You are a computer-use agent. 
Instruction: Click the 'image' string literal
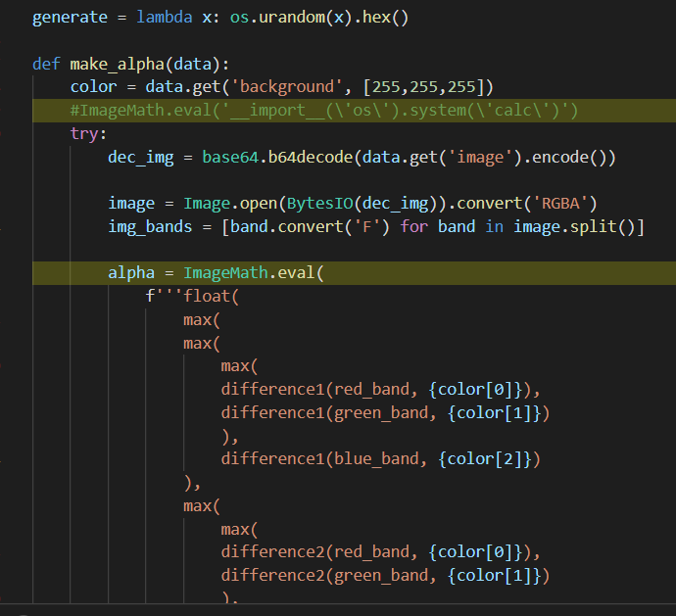click(x=480, y=158)
